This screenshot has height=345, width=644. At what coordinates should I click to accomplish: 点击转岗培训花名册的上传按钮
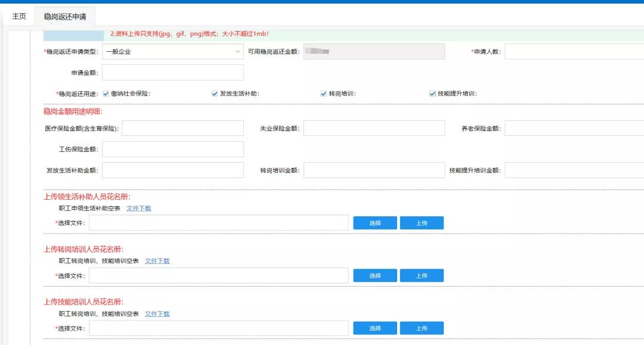click(x=422, y=275)
